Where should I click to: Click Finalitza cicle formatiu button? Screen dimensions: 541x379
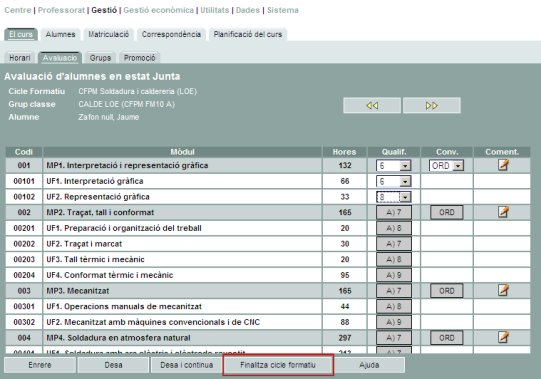278,365
